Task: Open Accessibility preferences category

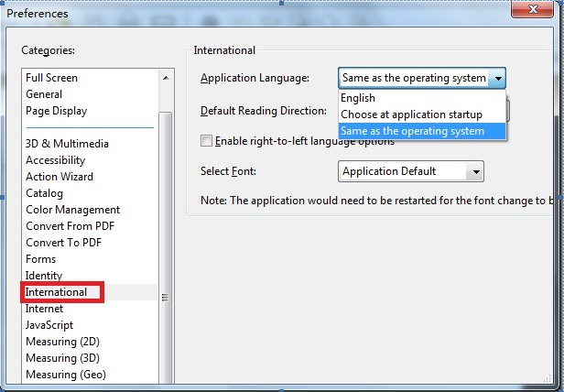Action: [x=55, y=160]
